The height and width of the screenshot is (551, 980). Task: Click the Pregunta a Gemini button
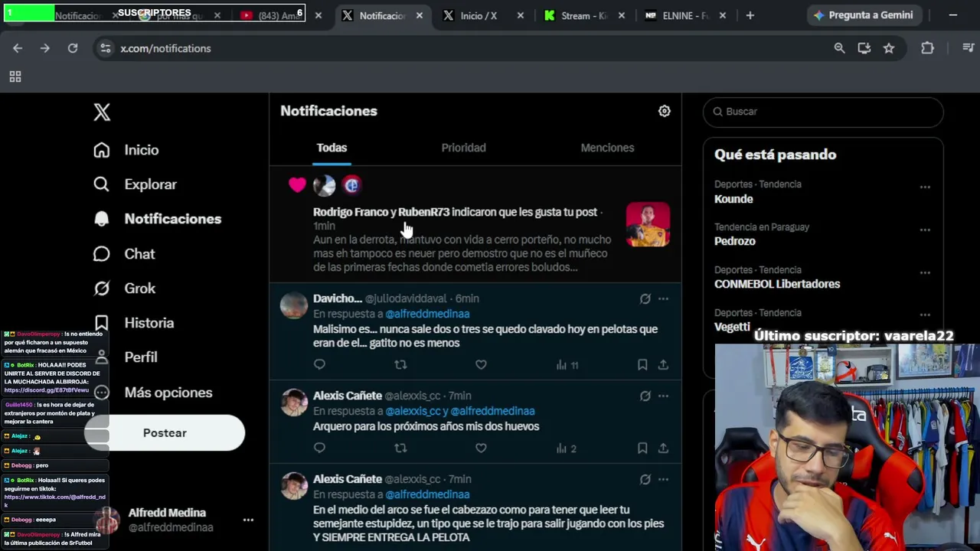coord(863,15)
